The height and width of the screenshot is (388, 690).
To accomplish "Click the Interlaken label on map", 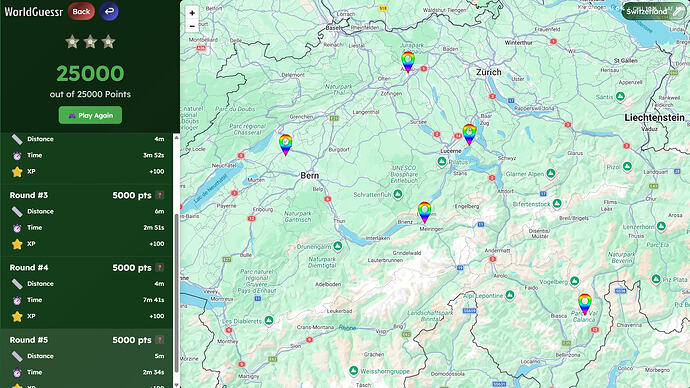I will point(378,238).
